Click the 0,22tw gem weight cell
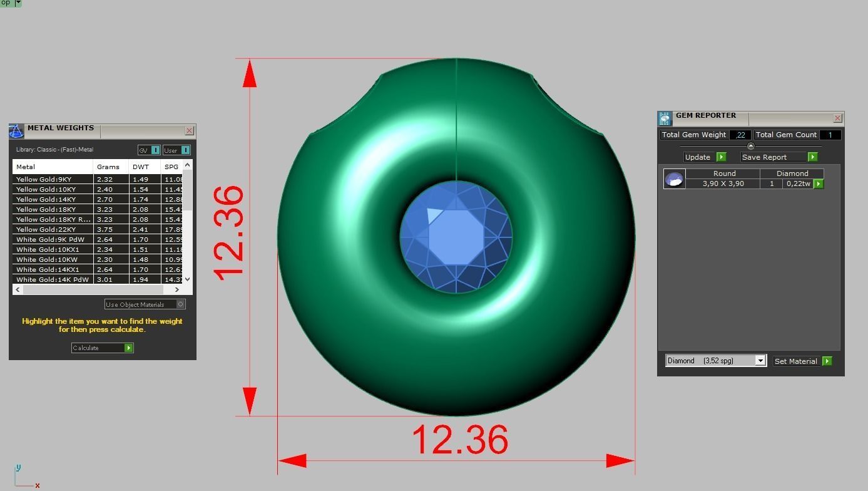 (798, 184)
